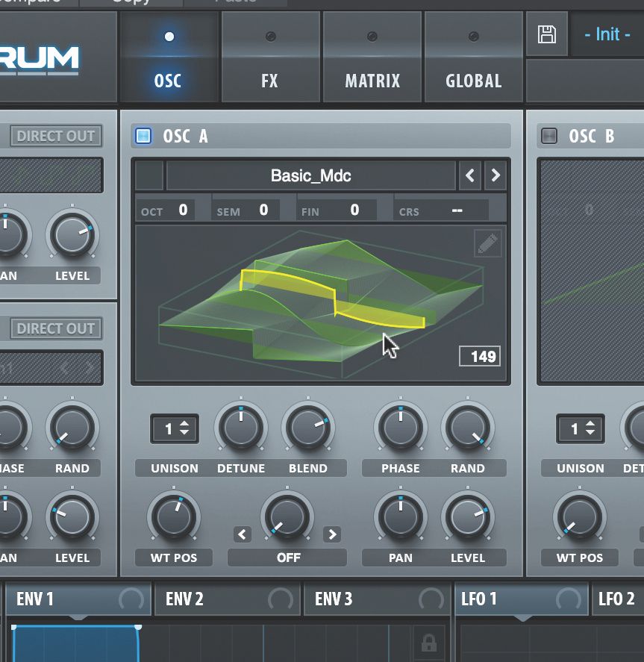This screenshot has width=644, height=662.
Task: Click the lock icon in the envelope panel
Action: point(430,642)
